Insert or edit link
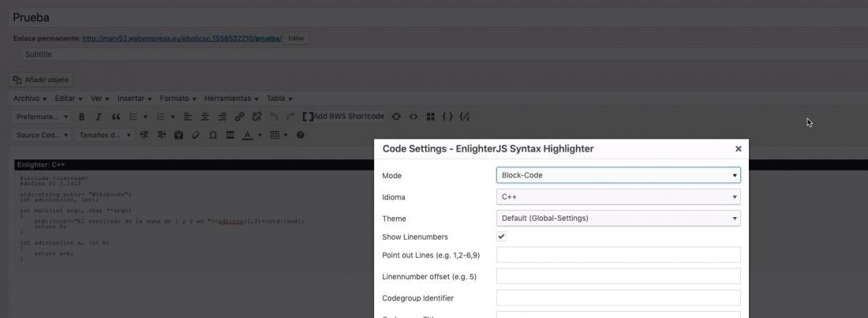 (239, 117)
